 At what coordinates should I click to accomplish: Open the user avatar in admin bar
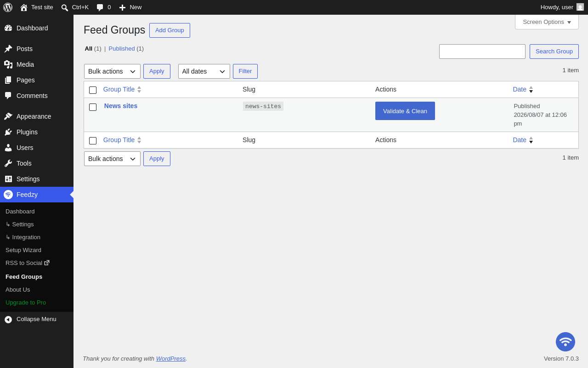(580, 7)
